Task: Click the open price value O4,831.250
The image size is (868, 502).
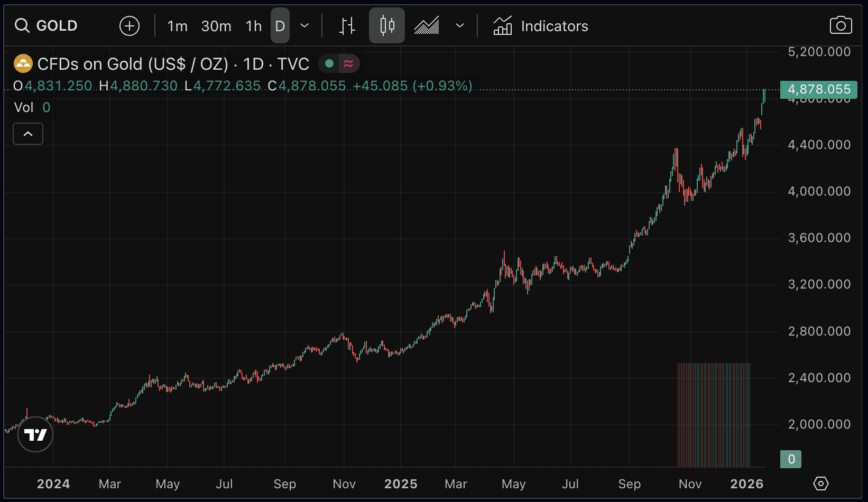Action: (x=53, y=86)
